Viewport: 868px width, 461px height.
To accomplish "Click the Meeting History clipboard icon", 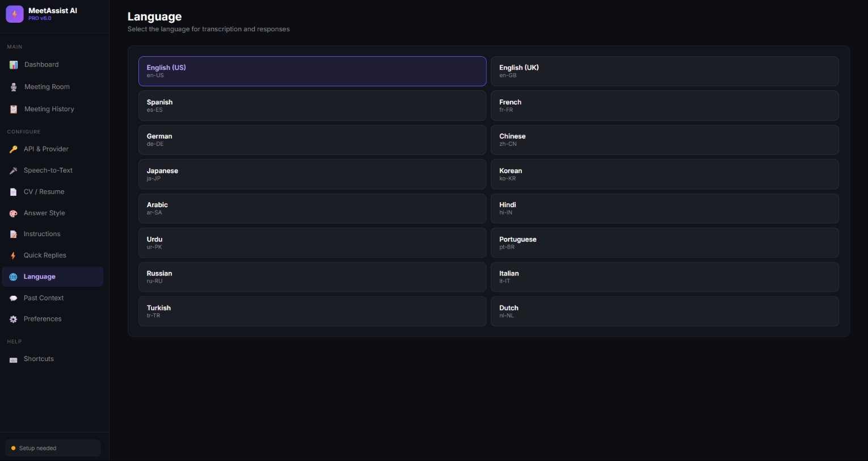I will click(x=14, y=109).
